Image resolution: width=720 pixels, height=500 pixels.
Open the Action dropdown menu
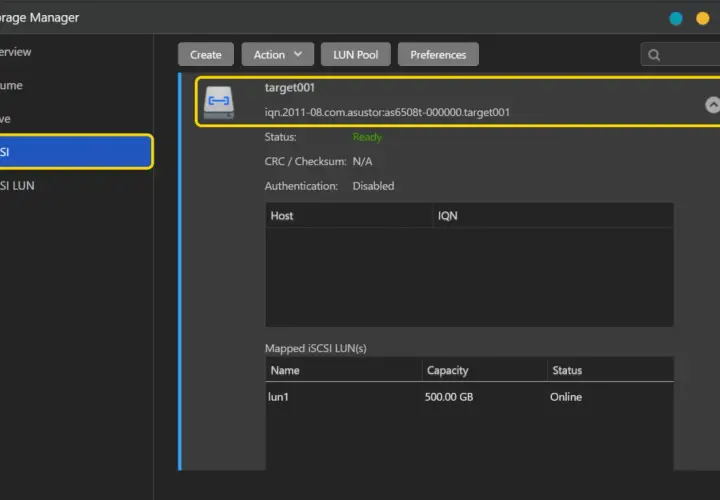point(277,55)
